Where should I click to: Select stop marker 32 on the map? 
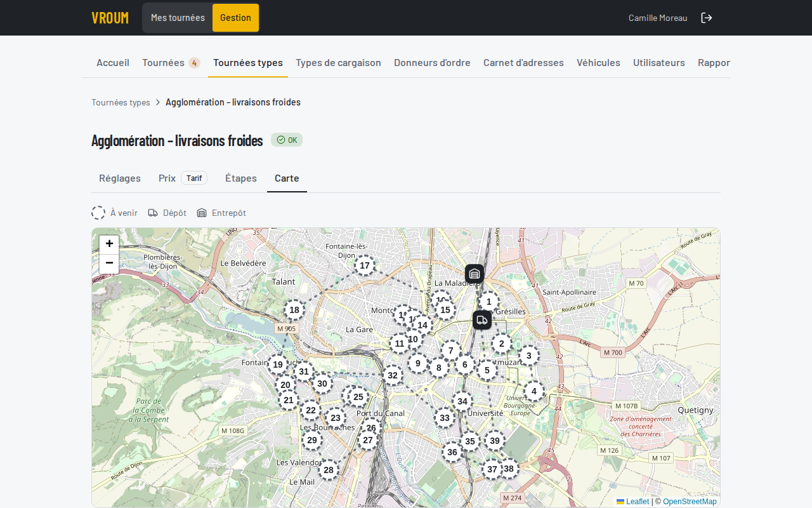[x=393, y=375]
